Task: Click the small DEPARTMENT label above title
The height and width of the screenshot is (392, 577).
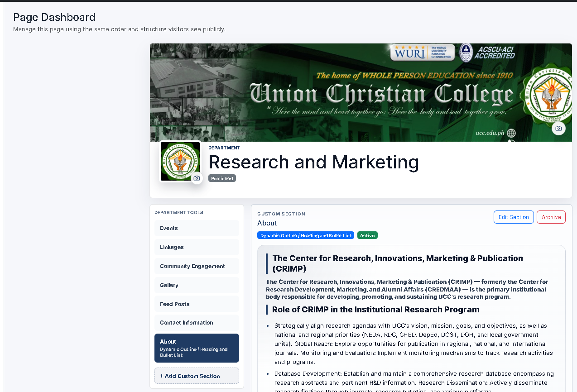Action: coord(224,148)
